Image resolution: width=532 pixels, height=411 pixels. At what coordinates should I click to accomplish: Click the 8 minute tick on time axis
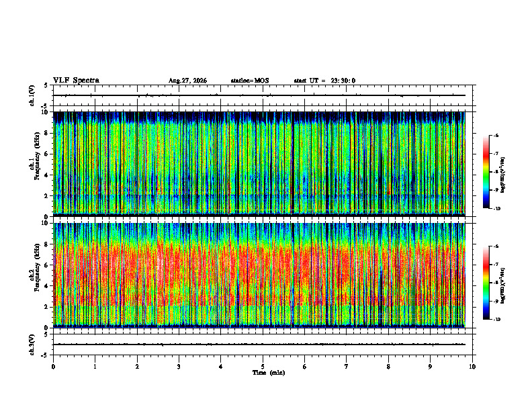pos(388,367)
